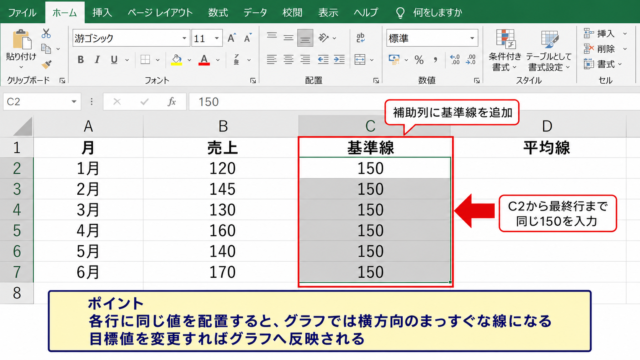640x360 pixels.
Task: Apply the yellow fill color
Action: point(176,60)
